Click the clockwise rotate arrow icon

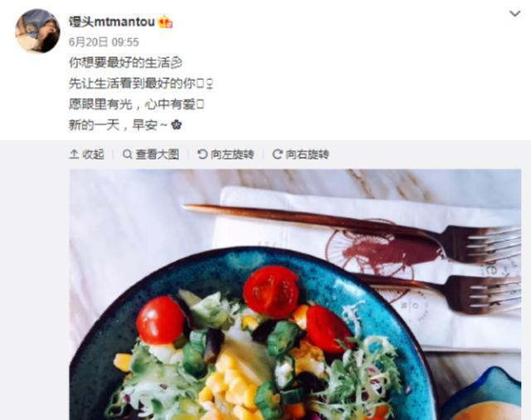click(x=277, y=154)
